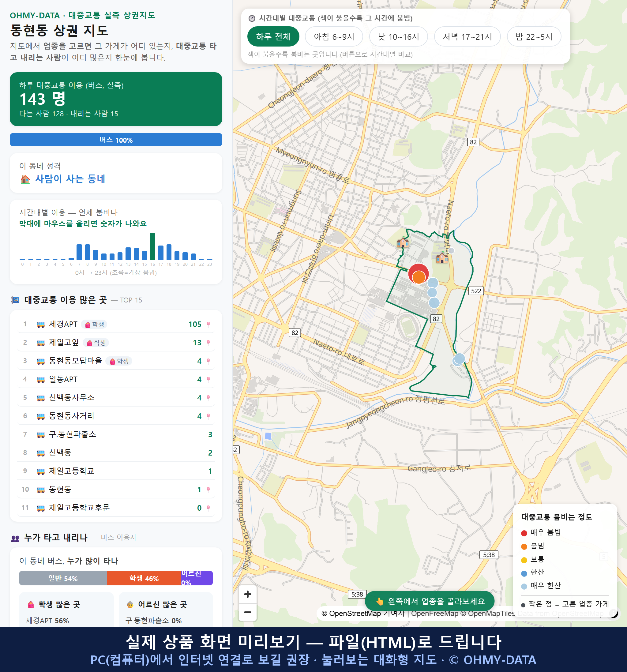Viewport: 627px width, 672px height.
Task: Click the 왼쪽에서 업종을 골라보세요 button
Action: pos(429,601)
